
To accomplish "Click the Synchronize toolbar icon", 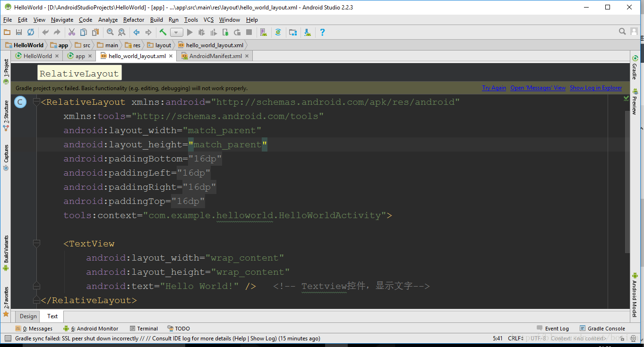I will [31, 32].
